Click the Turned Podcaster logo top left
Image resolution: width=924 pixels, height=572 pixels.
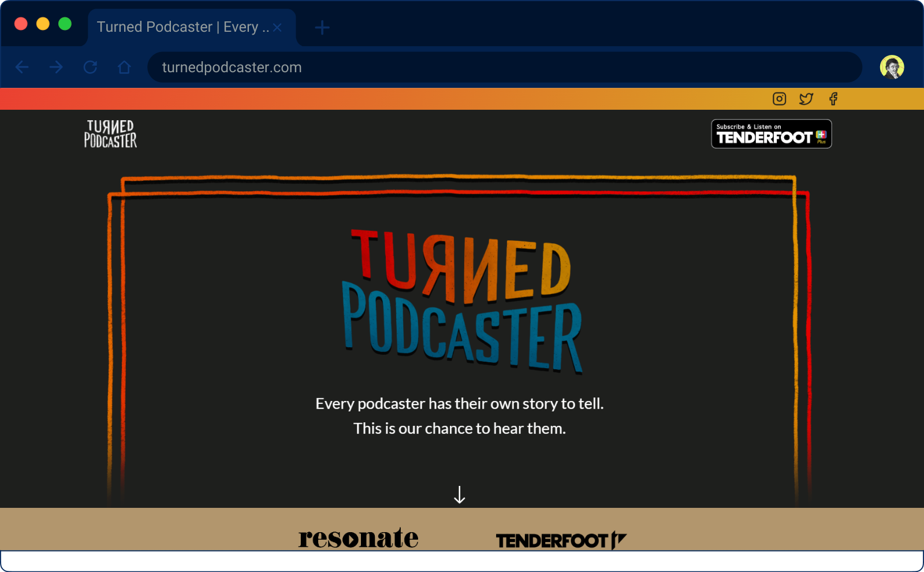point(110,133)
